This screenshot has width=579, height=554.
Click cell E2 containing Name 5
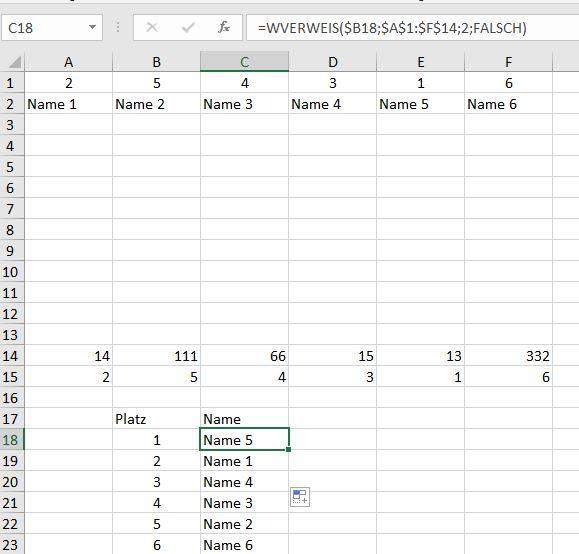(x=421, y=104)
